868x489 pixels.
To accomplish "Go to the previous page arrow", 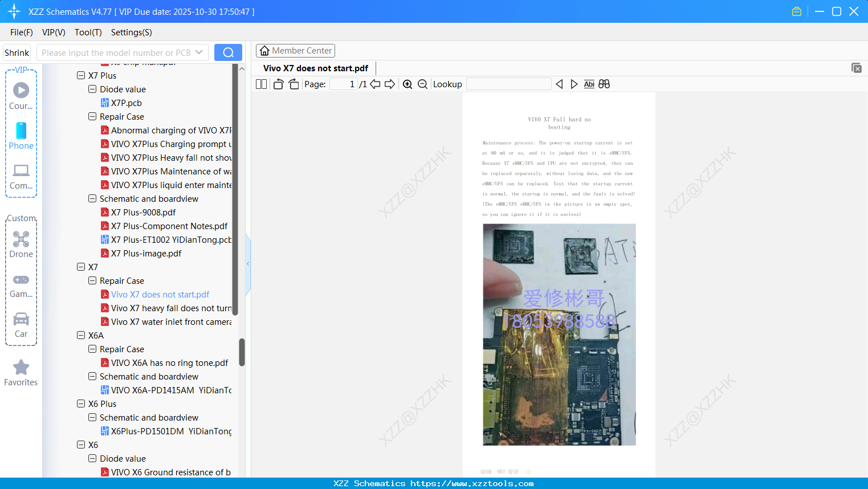I will coord(375,84).
